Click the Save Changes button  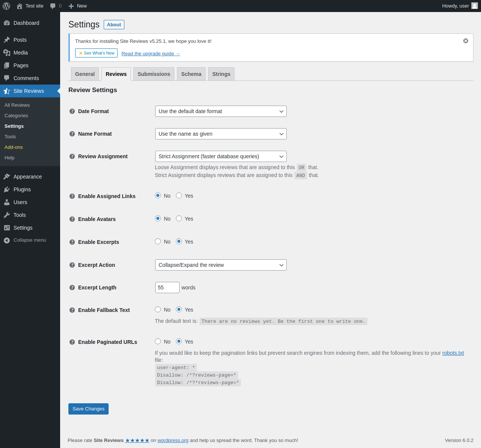(88, 409)
